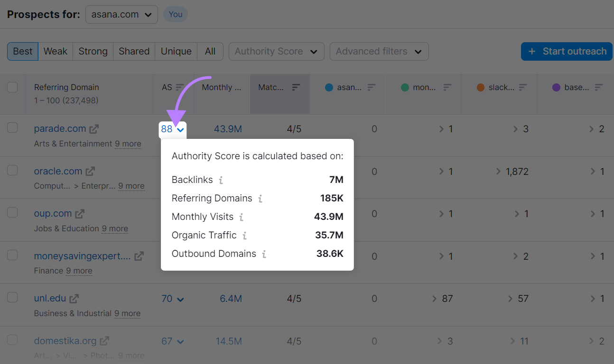Expand slack backlinks count 11 for domestika.org
614x364 pixels.
click(x=520, y=341)
